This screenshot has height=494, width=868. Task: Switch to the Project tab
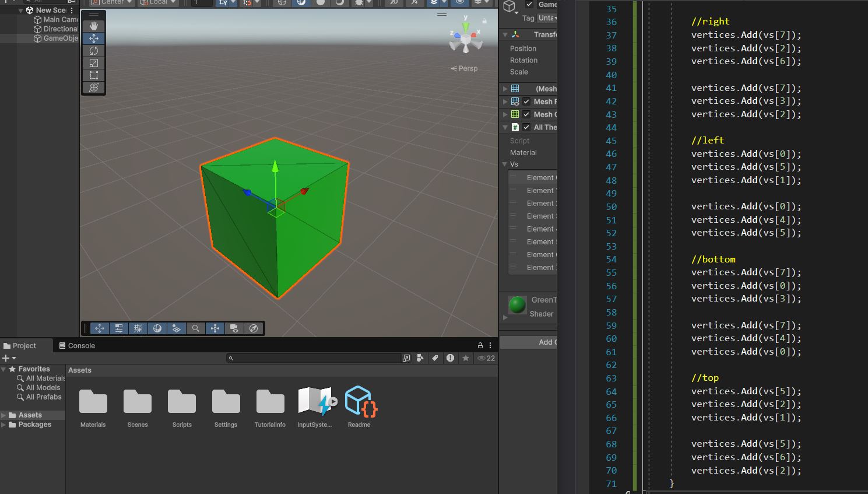pyautogui.click(x=20, y=345)
